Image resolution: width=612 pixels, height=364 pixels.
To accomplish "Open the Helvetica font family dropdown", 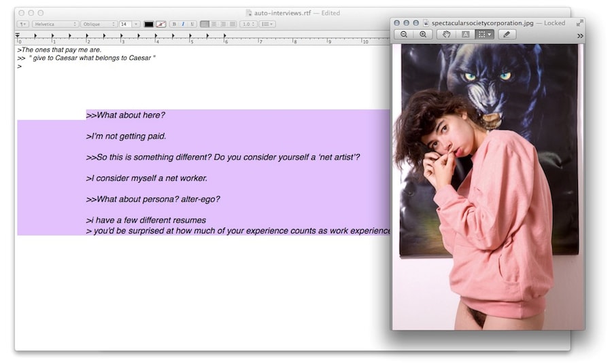I will point(55,24).
